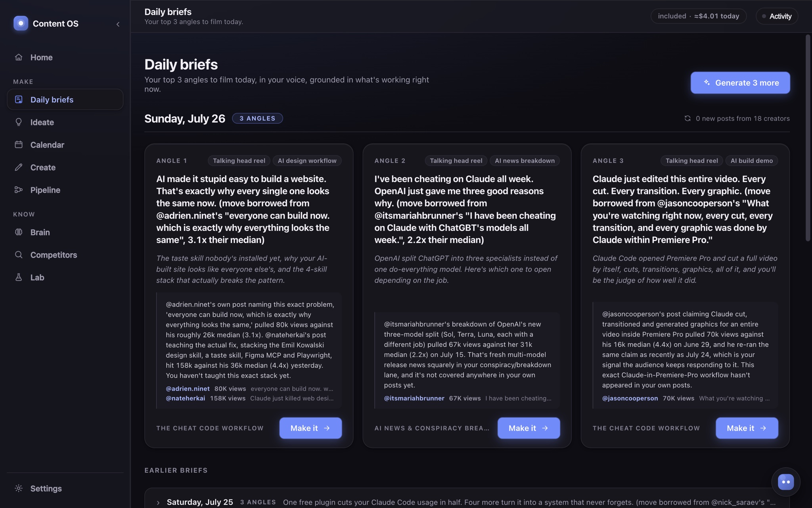
Task: Open Lab via the flask icon
Action: (19, 277)
